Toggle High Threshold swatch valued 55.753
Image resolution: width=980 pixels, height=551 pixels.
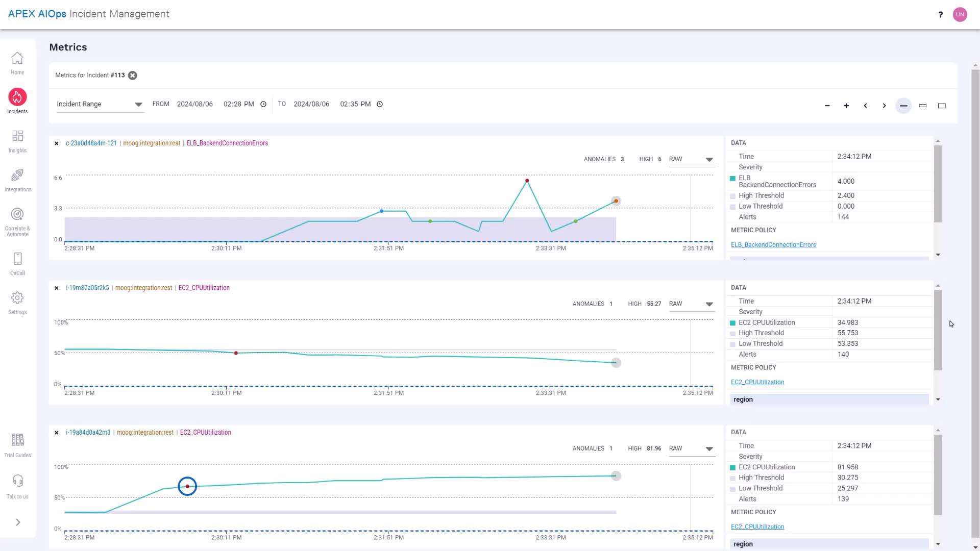click(x=733, y=334)
